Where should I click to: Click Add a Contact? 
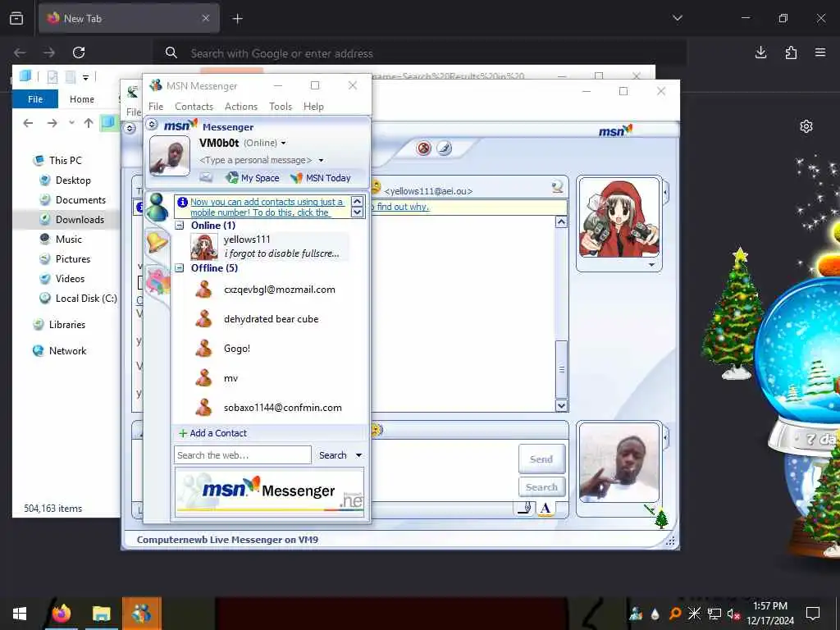click(212, 433)
